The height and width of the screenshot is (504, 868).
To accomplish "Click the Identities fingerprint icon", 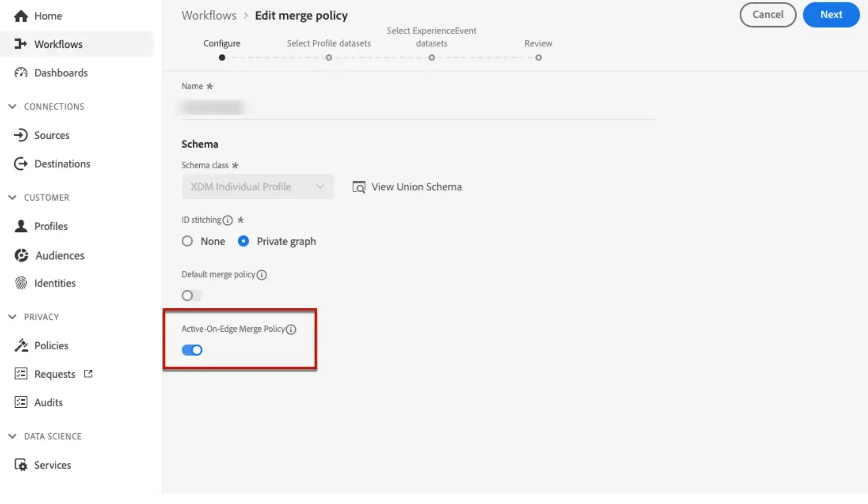I will click(x=21, y=283).
